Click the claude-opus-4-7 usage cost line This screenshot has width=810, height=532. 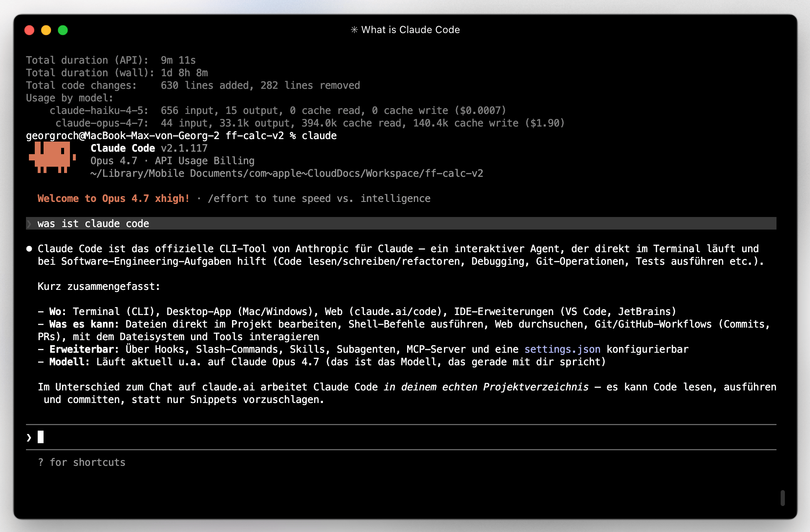310,123
